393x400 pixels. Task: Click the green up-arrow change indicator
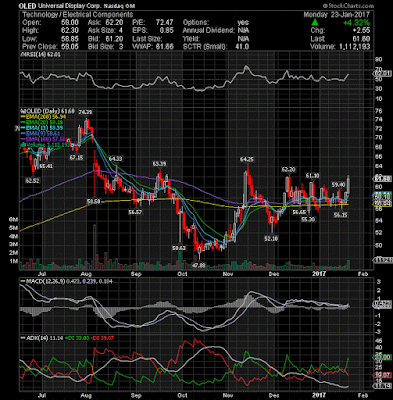click(x=314, y=23)
